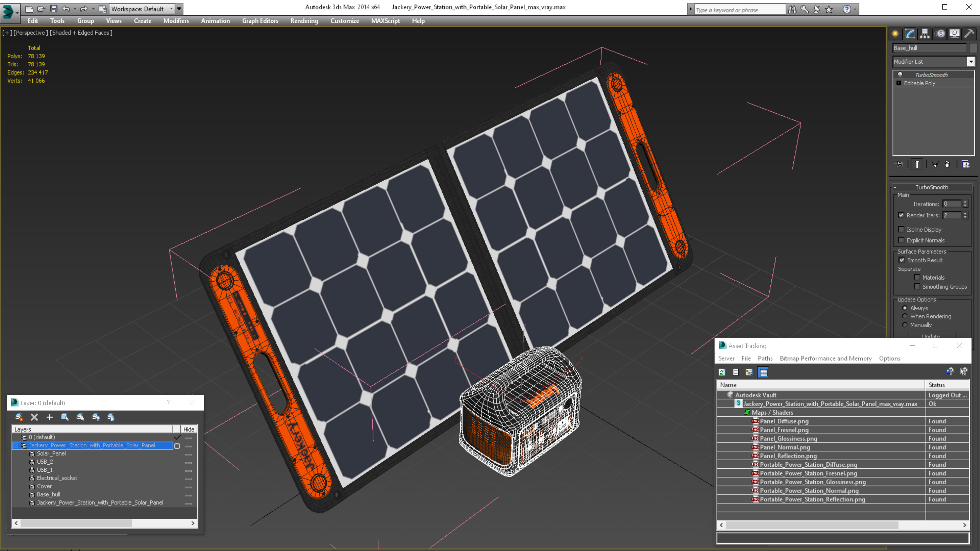Click the Hide column header in Layer dialog
This screenshot has width=980, height=551.
pos(189,429)
